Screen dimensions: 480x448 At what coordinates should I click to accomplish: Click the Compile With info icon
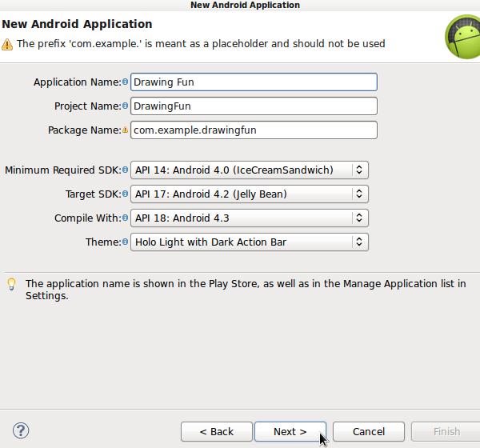[126, 218]
